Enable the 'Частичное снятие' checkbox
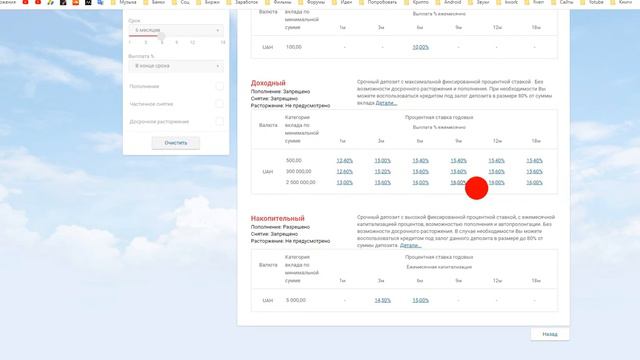This screenshot has height=360, width=640. pos(220,104)
